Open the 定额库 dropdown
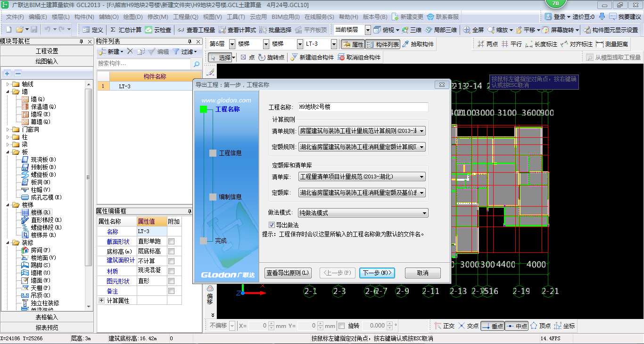This screenshot has height=344, width=644. click(x=421, y=193)
